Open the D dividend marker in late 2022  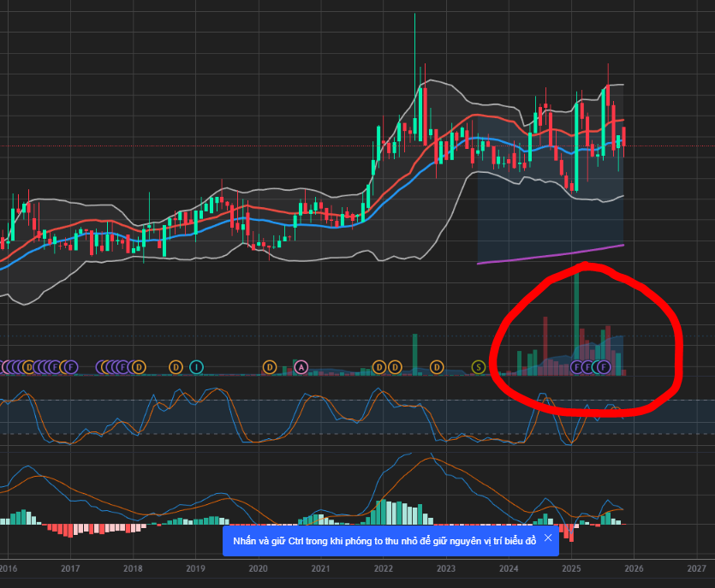pyautogui.click(x=437, y=367)
